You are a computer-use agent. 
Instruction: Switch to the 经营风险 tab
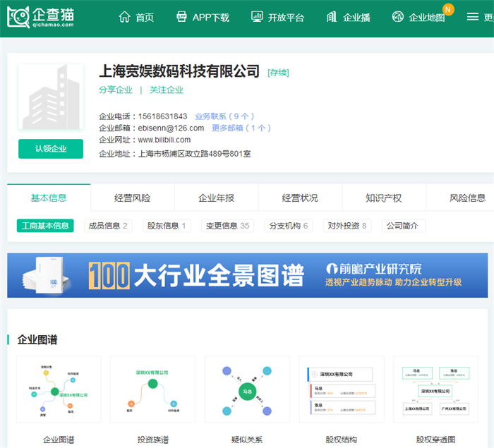pos(132,198)
